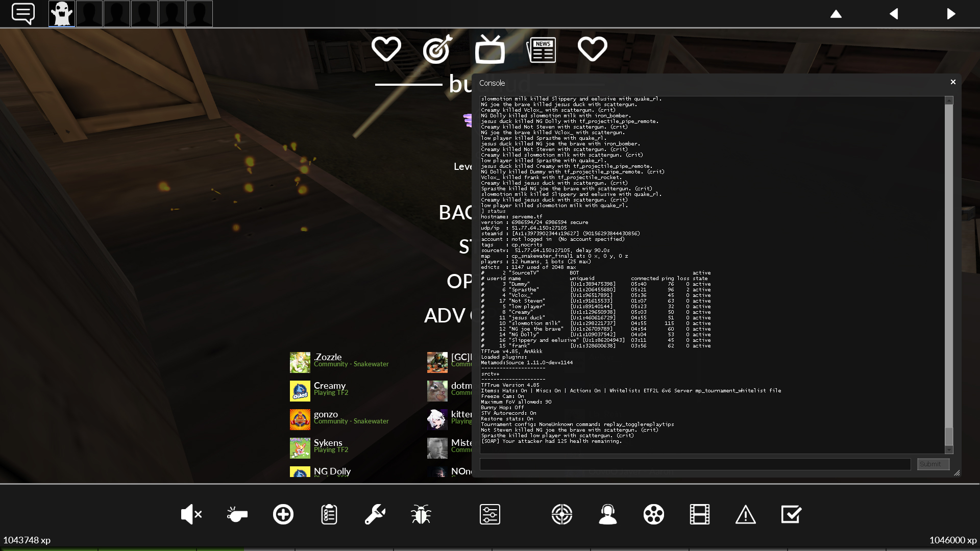Click the right arrow in top bar

[951, 14]
